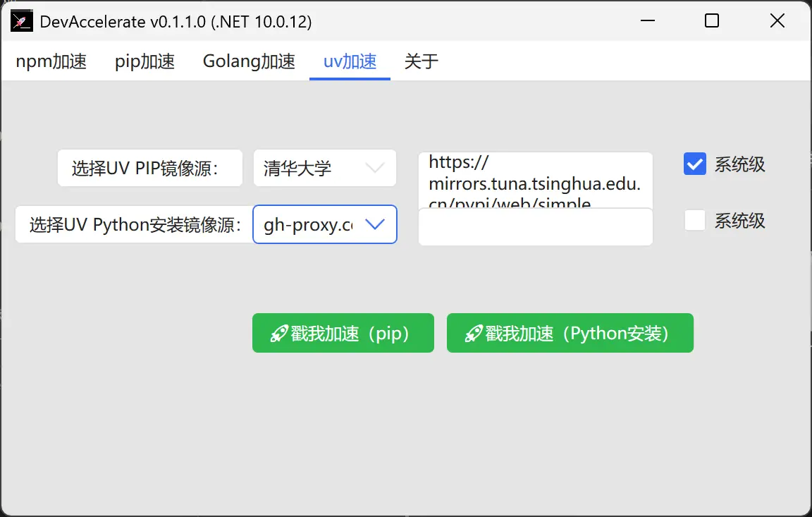Select the Golang加速 tab
Screen dimensions: 812x517
249,61
